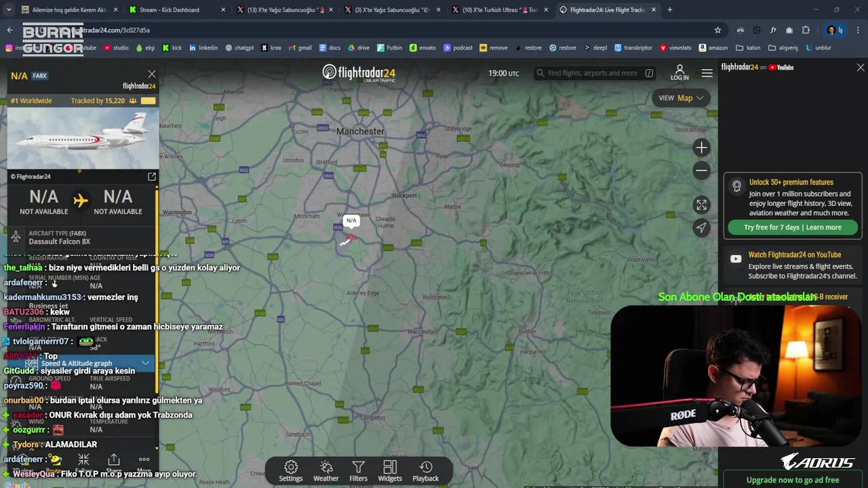Click Upgrade now to go ad free
This screenshot has width=868, height=488.
(x=793, y=480)
